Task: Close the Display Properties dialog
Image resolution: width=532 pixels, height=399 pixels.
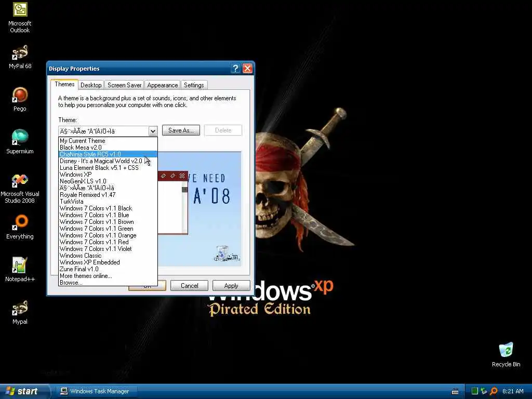Action: 247,69
